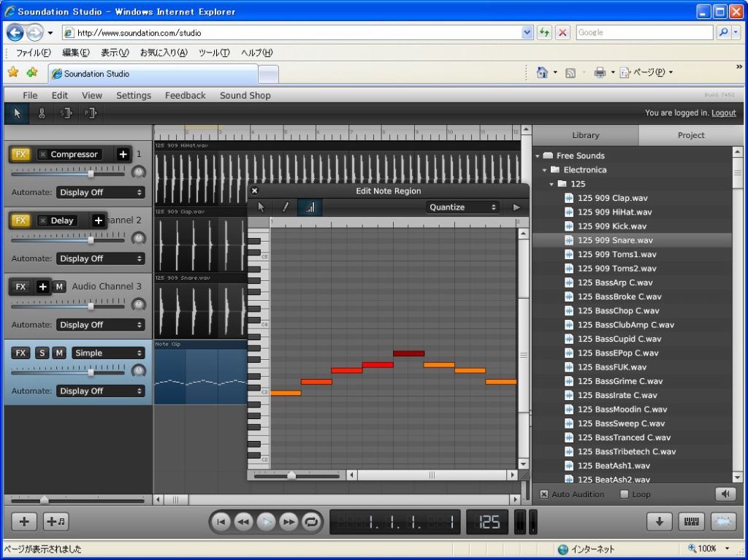The width and height of the screenshot is (748, 560).
Task: Click the browser Home icon
Action: point(542,72)
